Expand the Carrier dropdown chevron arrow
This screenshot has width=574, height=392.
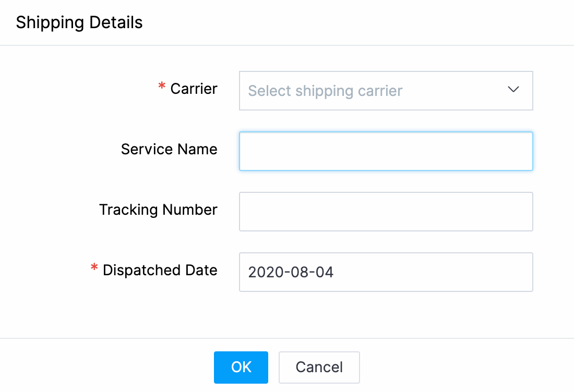[x=513, y=90]
